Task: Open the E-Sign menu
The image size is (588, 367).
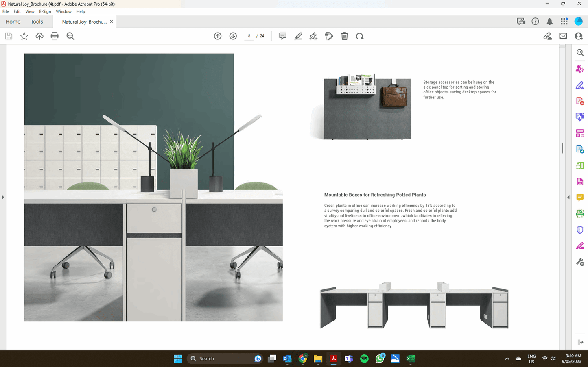Action: coord(45,11)
